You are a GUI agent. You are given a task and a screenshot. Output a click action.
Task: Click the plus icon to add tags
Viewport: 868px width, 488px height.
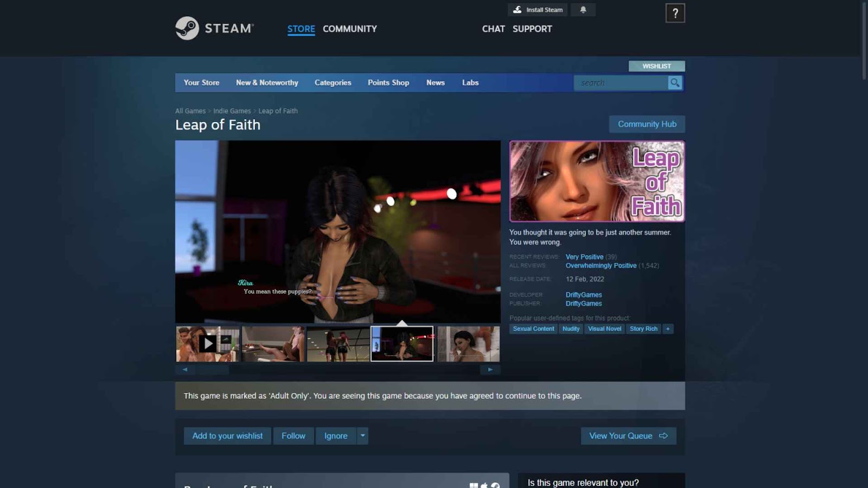(668, 329)
